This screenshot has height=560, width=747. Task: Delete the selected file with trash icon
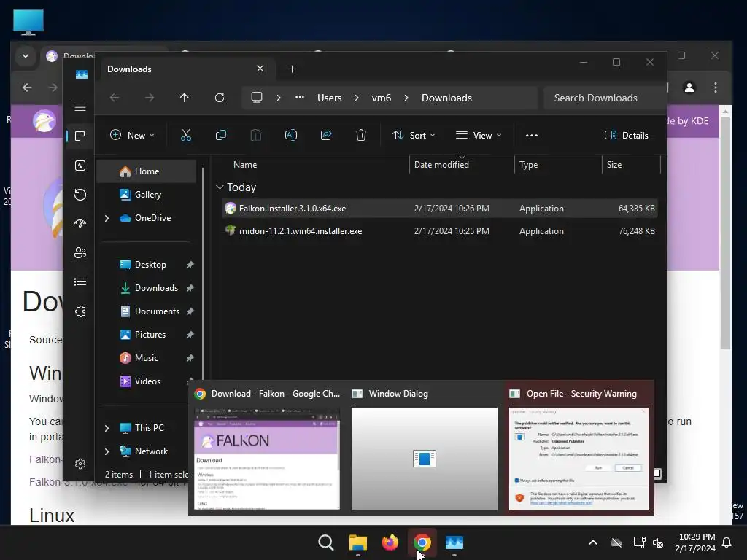tap(360, 135)
